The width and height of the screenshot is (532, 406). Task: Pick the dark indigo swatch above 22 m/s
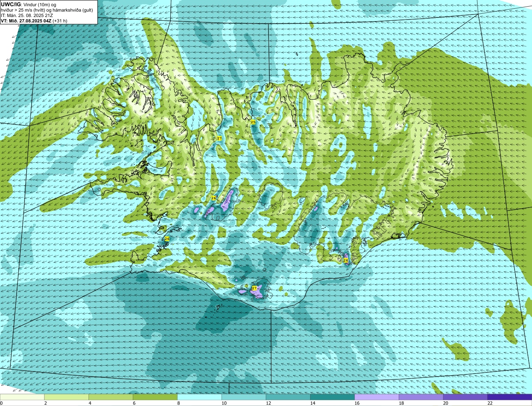coord(510,397)
